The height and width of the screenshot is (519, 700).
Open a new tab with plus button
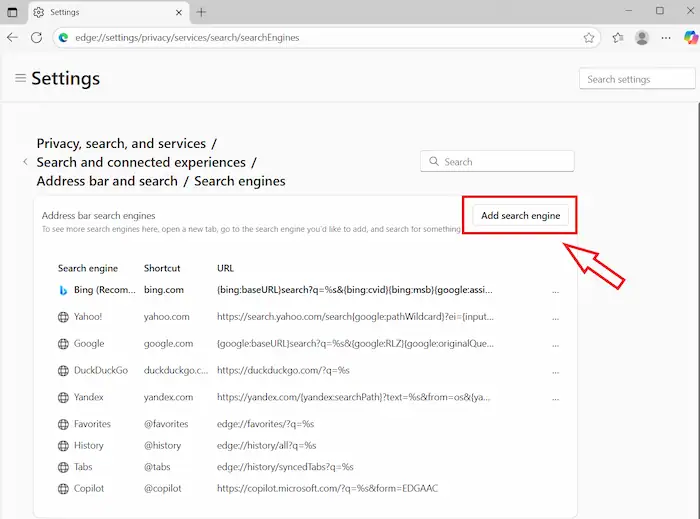201,12
